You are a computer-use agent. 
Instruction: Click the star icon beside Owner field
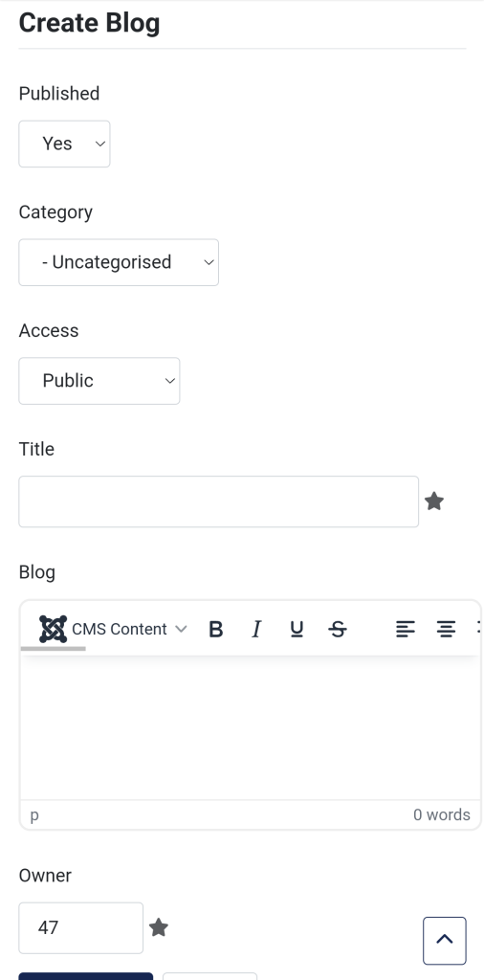[x=159, y=927]
